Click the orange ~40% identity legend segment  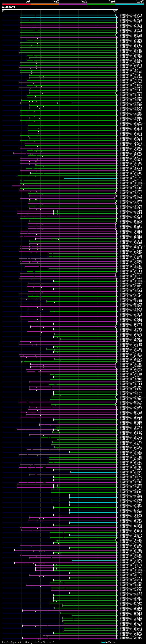(44, 4)
